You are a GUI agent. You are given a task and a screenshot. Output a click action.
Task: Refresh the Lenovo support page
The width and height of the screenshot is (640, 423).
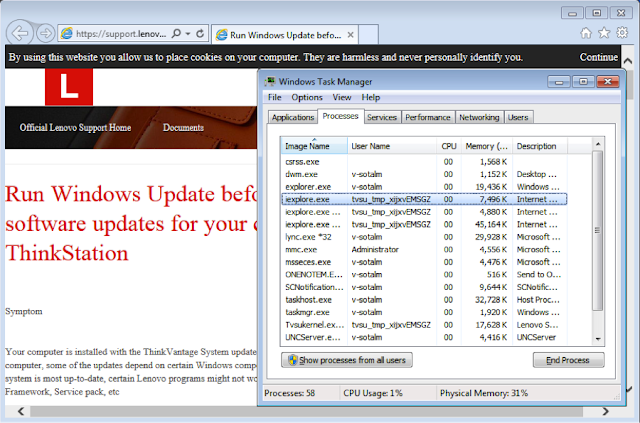coord(200,33)
